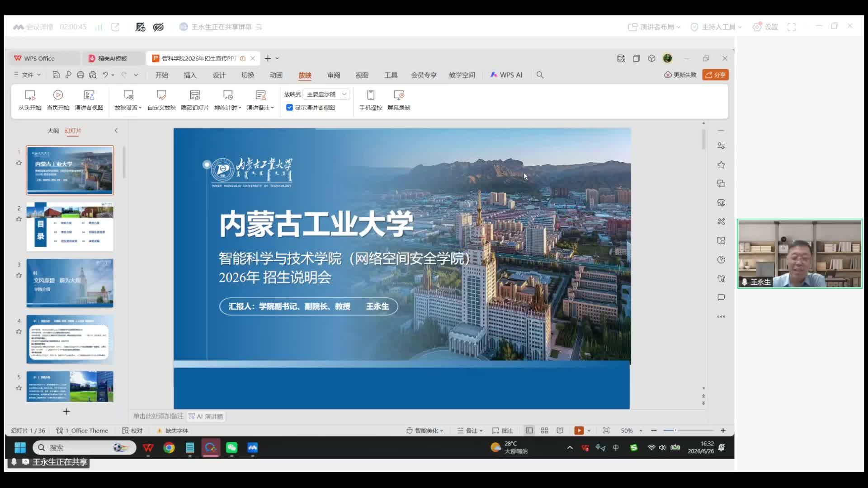This screenshot has height=488, width=868.
Task: Start slideshow from current slide (当页开始)
Action: pos(58,100)
